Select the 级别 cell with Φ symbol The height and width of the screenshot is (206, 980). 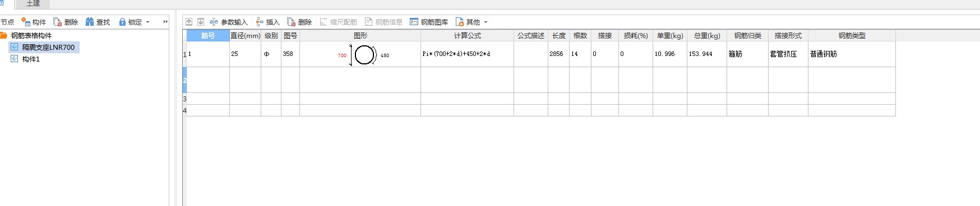(271, 54)
